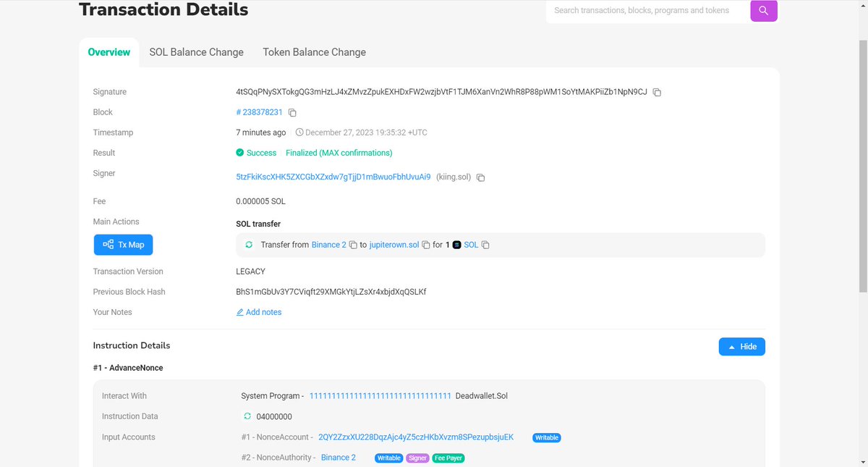Screen dimensions: 868x467
Task: Click Add notes link
Action: pos(264,312)
